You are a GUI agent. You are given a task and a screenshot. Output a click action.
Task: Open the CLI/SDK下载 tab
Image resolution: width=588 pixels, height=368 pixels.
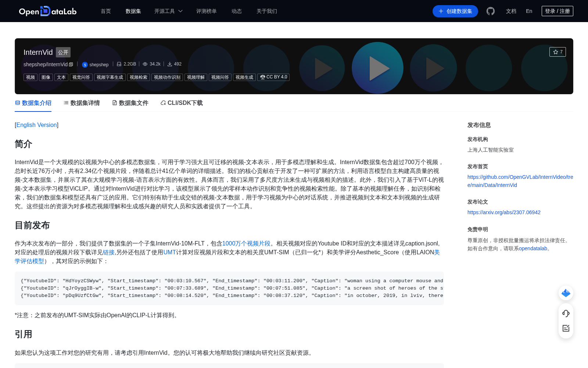coord(182,103)
